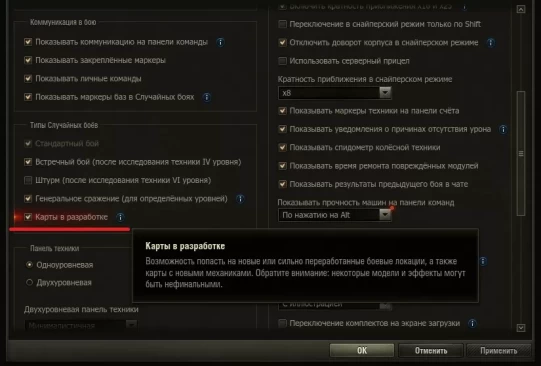This screenshot has height=366, width=541.
Task: Enable 'Штурм' battle type checkbox
Action: tap(28, 180)
